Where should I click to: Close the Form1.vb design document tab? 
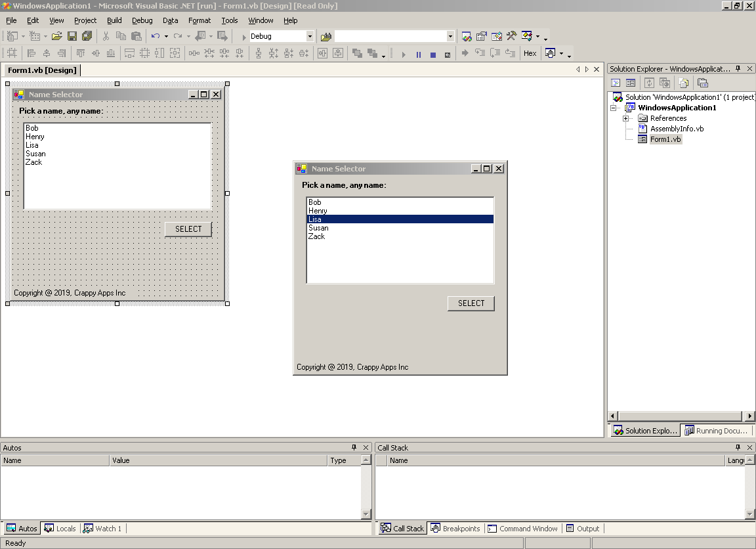click(x=597, y=70)
